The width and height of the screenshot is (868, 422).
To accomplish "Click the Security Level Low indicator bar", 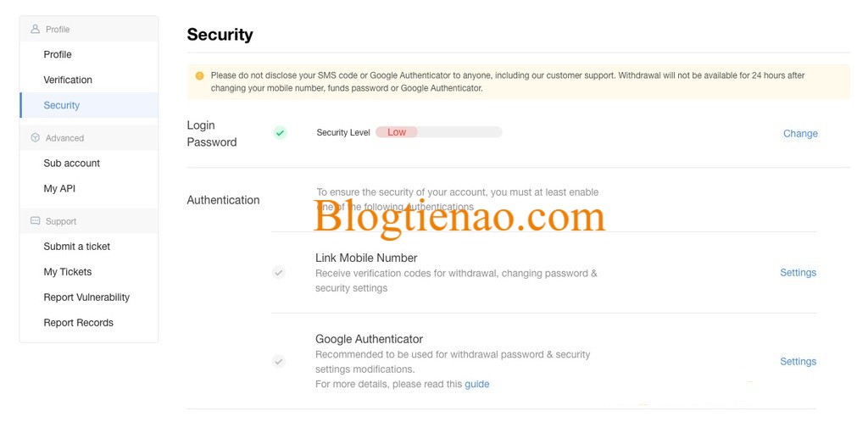I will [438, 132].
